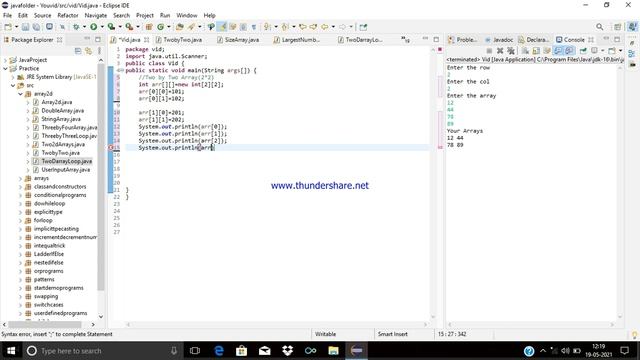Toggle console Scroll Lock
Screen dimensions: 640x360
536,51
